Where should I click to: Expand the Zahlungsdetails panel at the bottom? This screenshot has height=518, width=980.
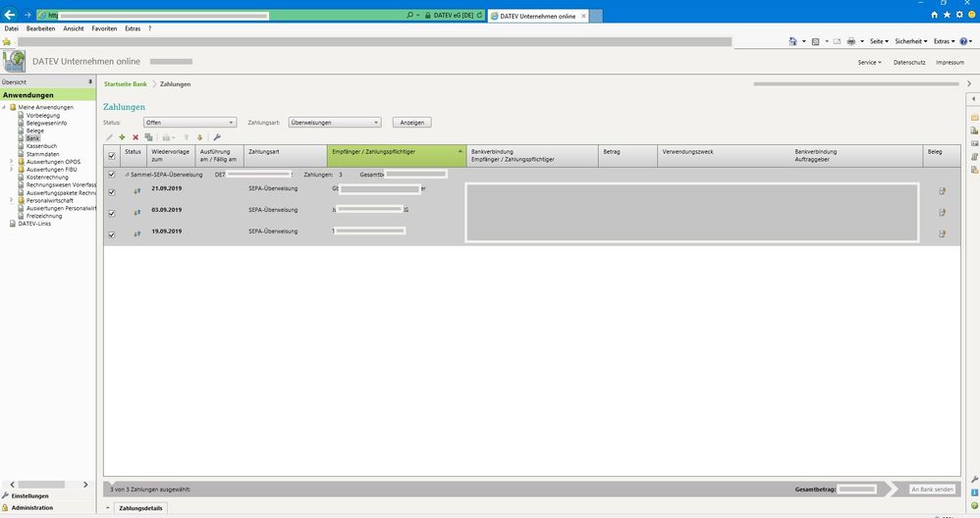click(x=109, y=508)
